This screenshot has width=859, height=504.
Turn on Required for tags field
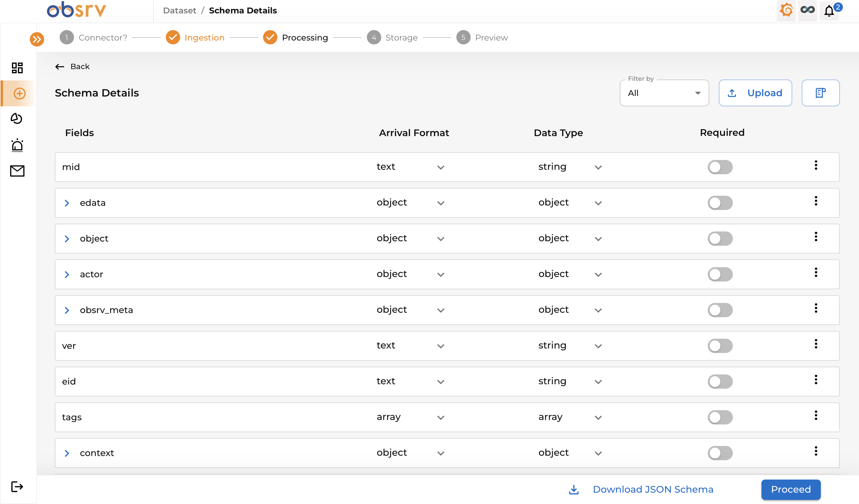pos(720,418)
